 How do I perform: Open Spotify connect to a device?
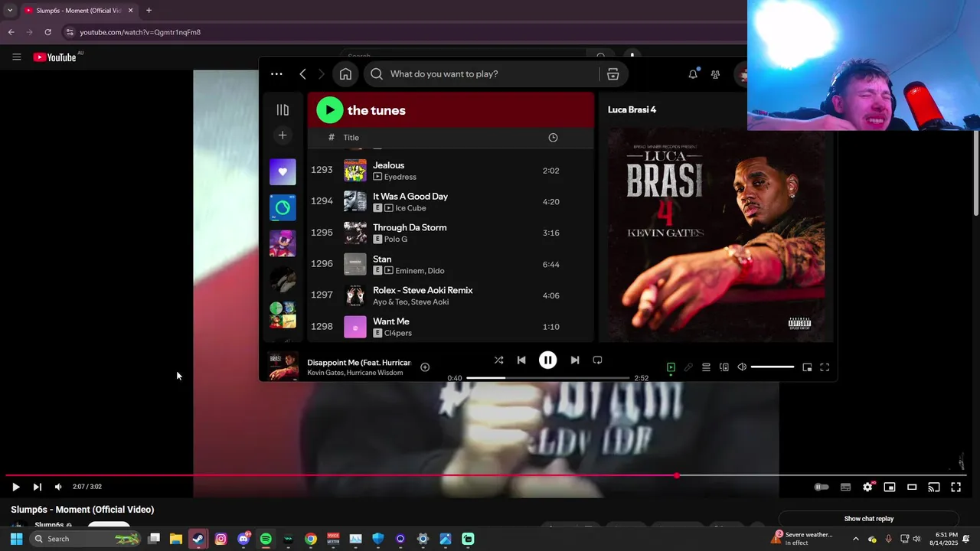pyautogui.click(x=724, y=367)
